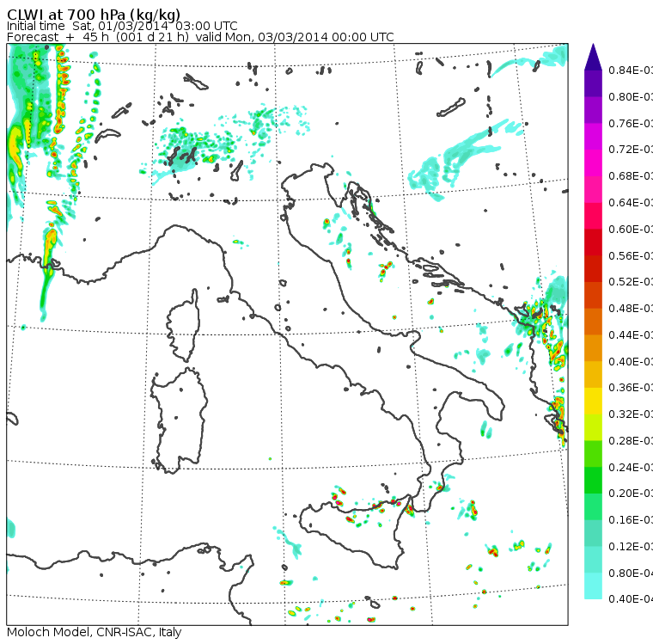Select the red swatch between 0.56E-03 and 0.60E-03

tap(594, 242)
